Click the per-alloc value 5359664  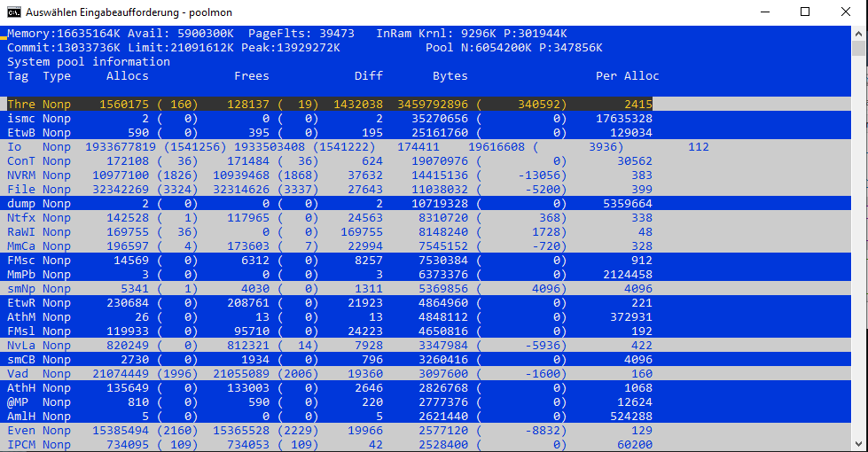click(x=628, y=204)
